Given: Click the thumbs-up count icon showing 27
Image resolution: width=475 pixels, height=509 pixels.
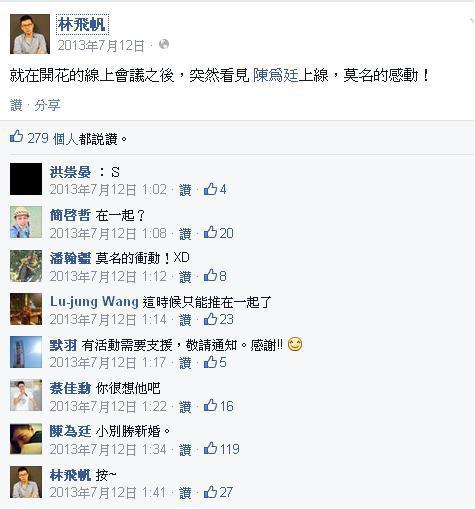Looking at the screenshot, I should pyautogui.click(x=218, y=492).
